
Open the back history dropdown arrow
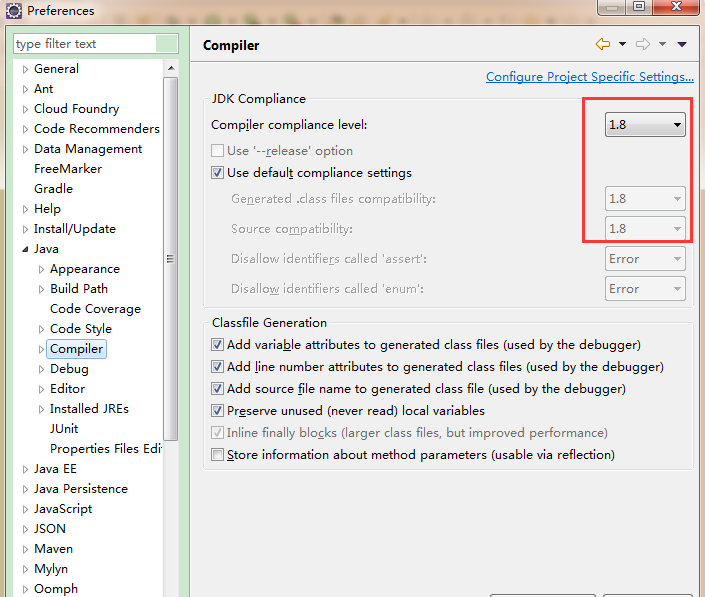(622, 44)
